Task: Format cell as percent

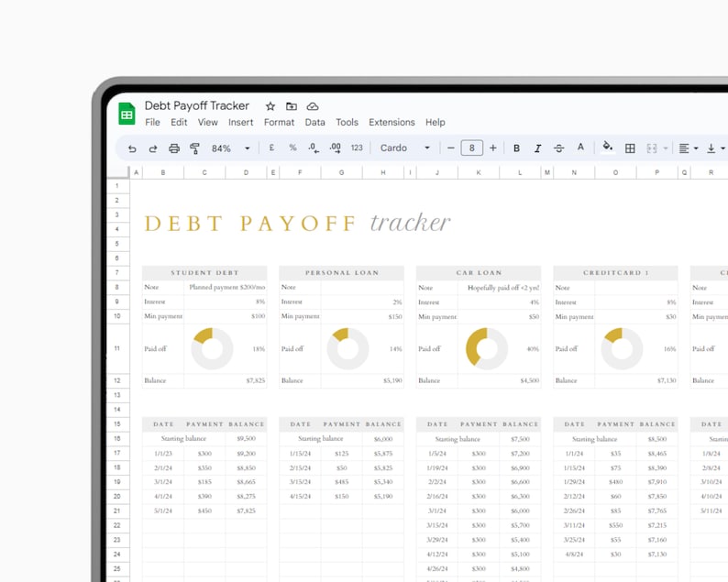Action: click(292, 148)
